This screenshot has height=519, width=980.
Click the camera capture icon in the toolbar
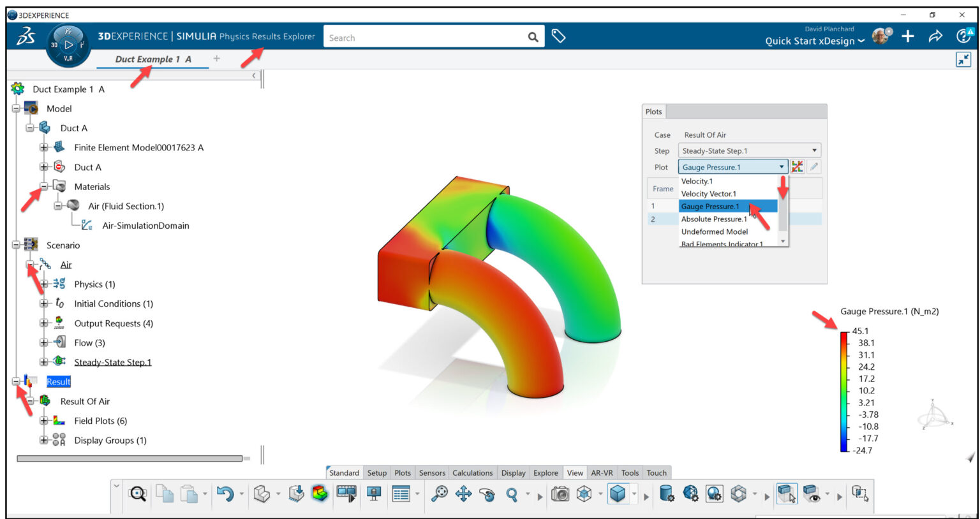[x=561, y=493]
